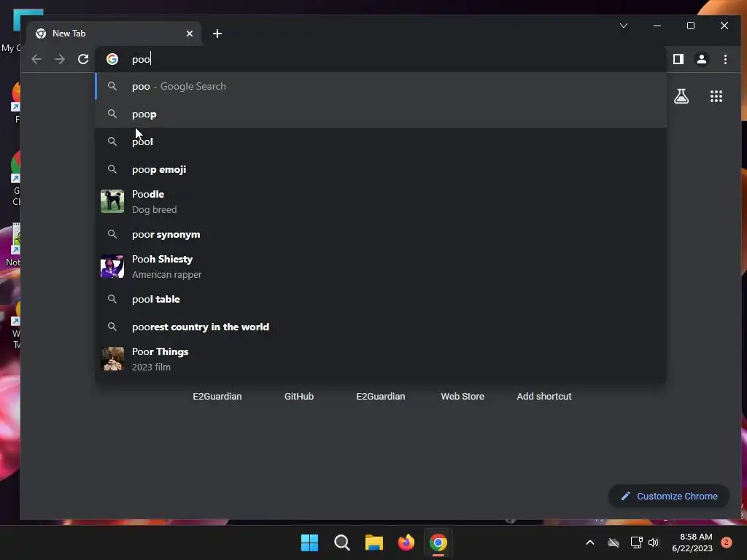
Task: Select the Poodle dog breed suggestion
Action: tap(381, 201)
